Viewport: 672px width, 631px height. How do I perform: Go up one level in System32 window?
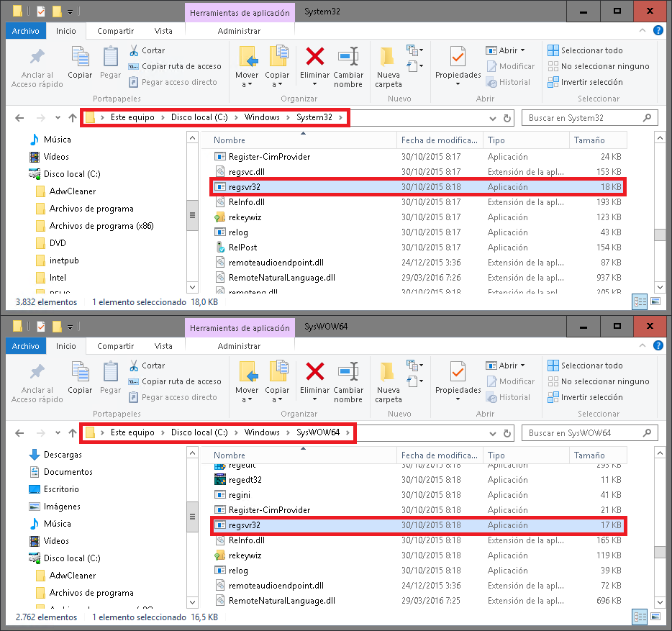click(73, 118)
